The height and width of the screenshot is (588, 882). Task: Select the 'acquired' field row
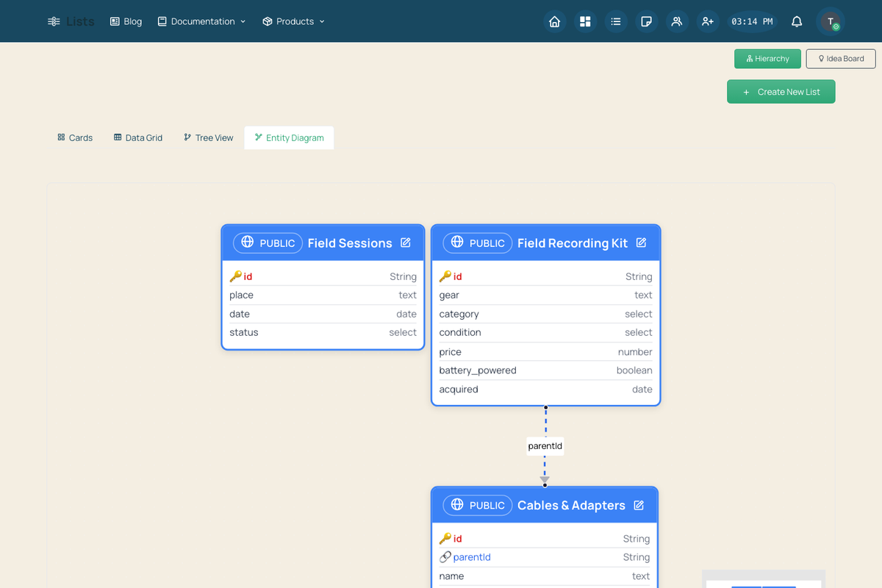(545, 390)
